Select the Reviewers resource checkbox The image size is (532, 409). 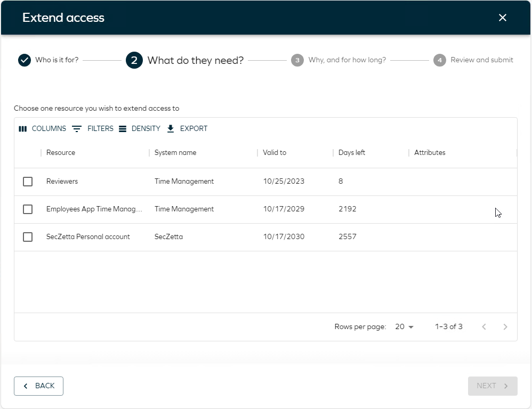(28, 182)
